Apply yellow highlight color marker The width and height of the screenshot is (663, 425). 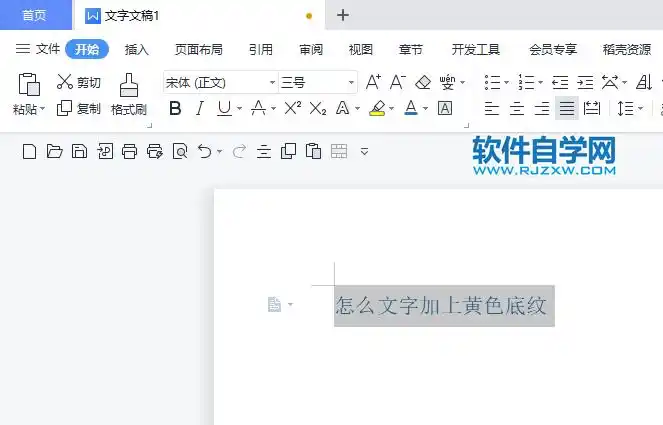point(377,108)
